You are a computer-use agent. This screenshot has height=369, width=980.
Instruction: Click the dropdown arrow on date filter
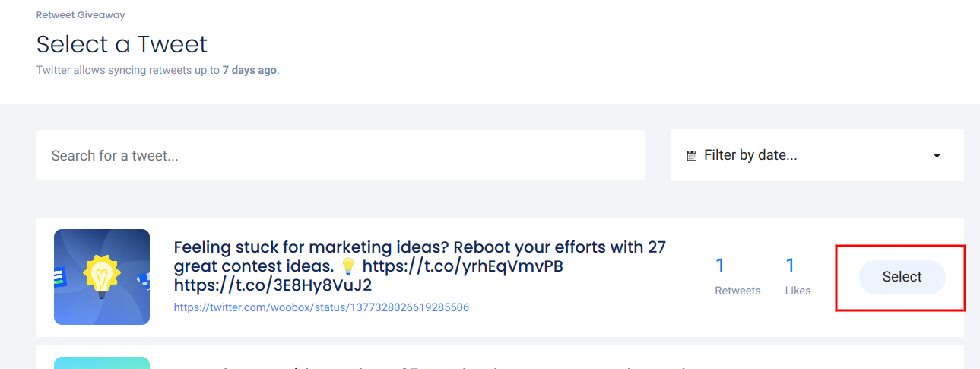pos(937,156)
